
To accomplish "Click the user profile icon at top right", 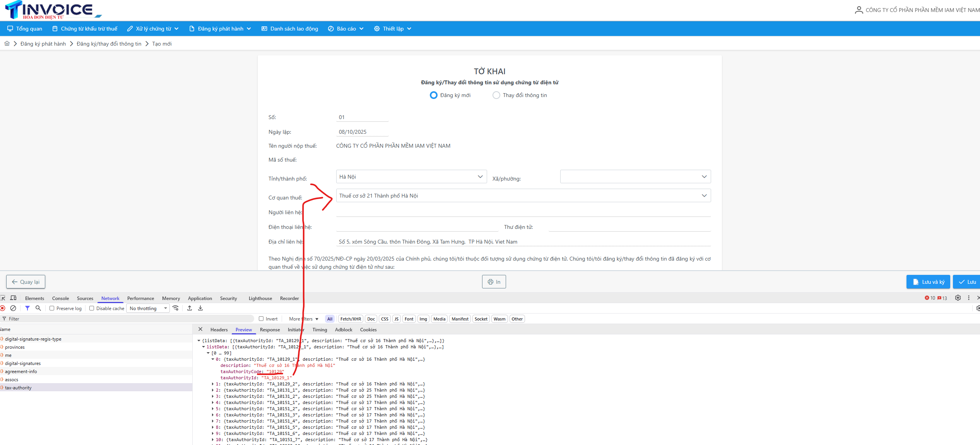I will pos(859,10).
